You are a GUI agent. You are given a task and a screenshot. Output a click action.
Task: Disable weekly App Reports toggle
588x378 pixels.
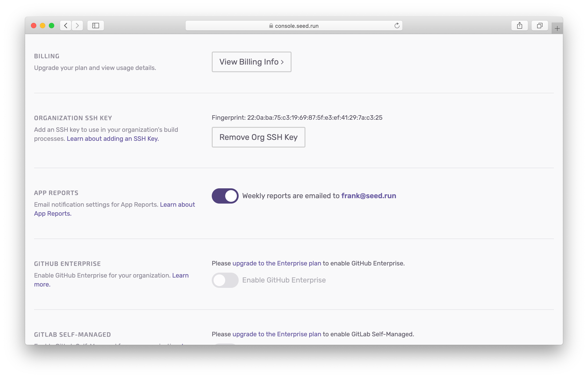click(x=225, y=196)
